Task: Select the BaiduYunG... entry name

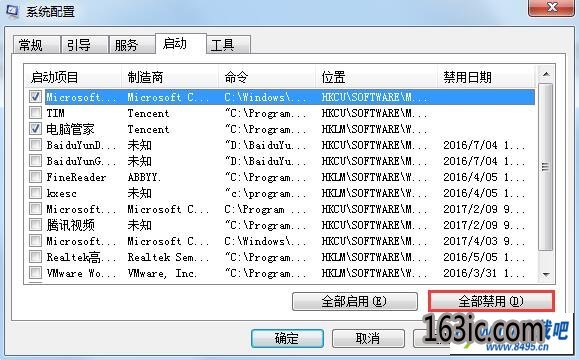Action: [x=81, y=161]
